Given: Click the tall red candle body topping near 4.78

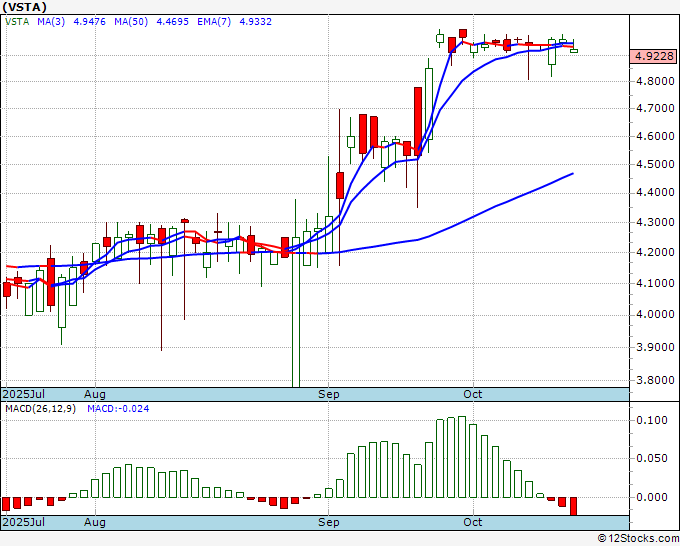Looking at the screenshot, I should coord(418,121).
